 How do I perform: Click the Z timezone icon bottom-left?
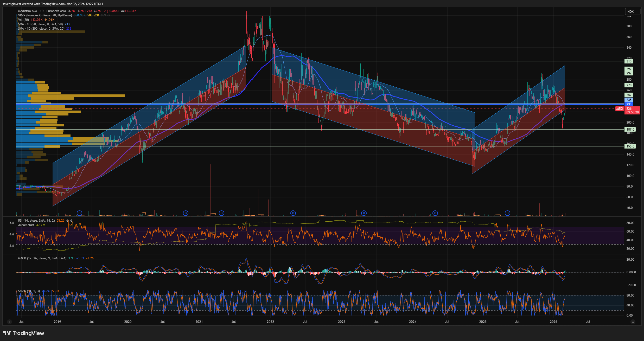coord(10,322)
